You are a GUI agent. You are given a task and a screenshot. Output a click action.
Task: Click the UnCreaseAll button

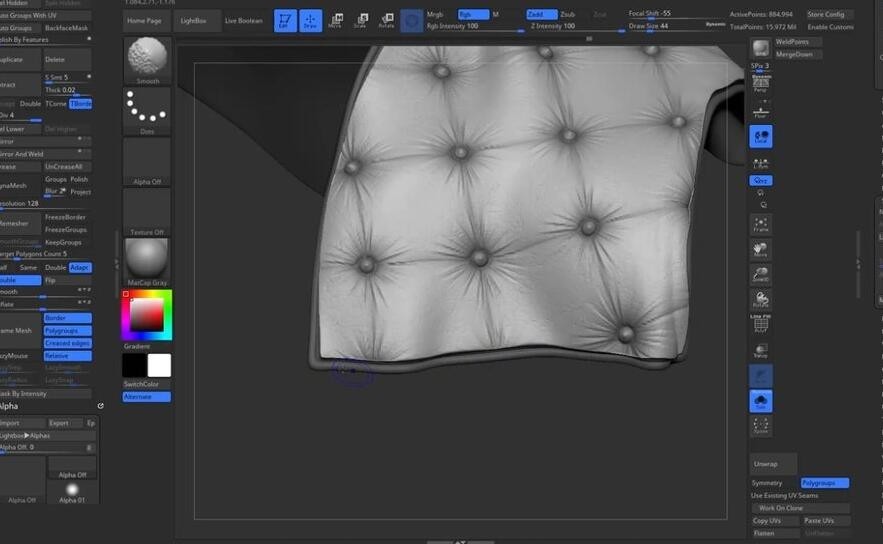66,167
